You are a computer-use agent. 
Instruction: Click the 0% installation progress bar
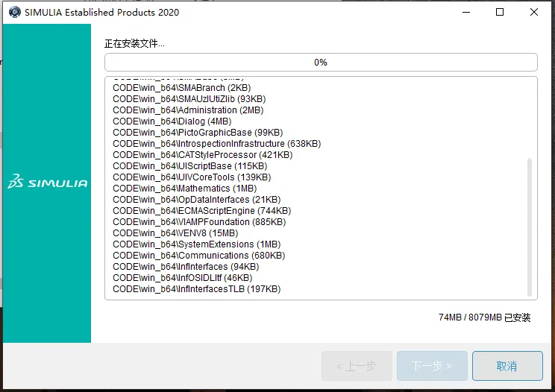321,62
